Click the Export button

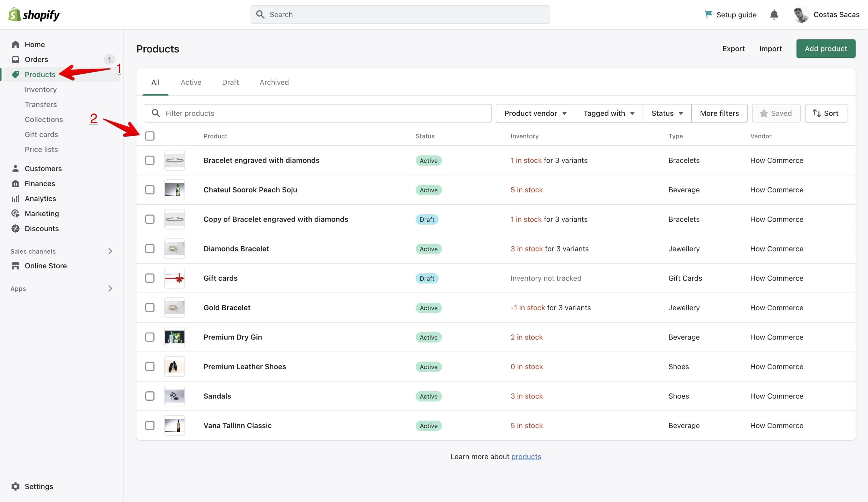coord(733,49)
